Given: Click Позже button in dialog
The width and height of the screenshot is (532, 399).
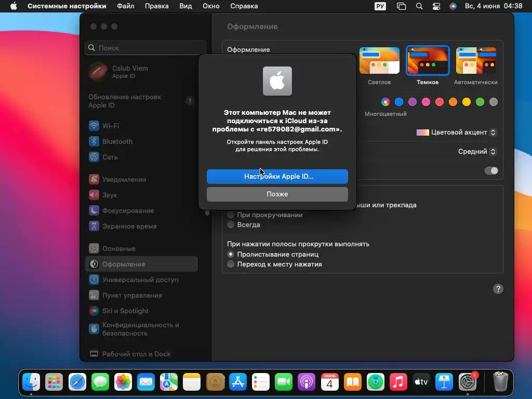Looking at the screenshot, I should tap(277, 194).
